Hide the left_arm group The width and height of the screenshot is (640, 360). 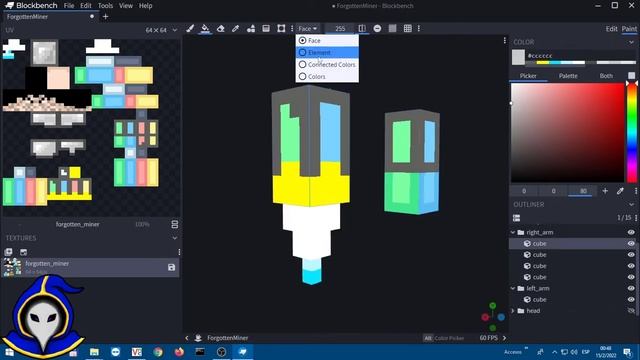tap(631, 288)
